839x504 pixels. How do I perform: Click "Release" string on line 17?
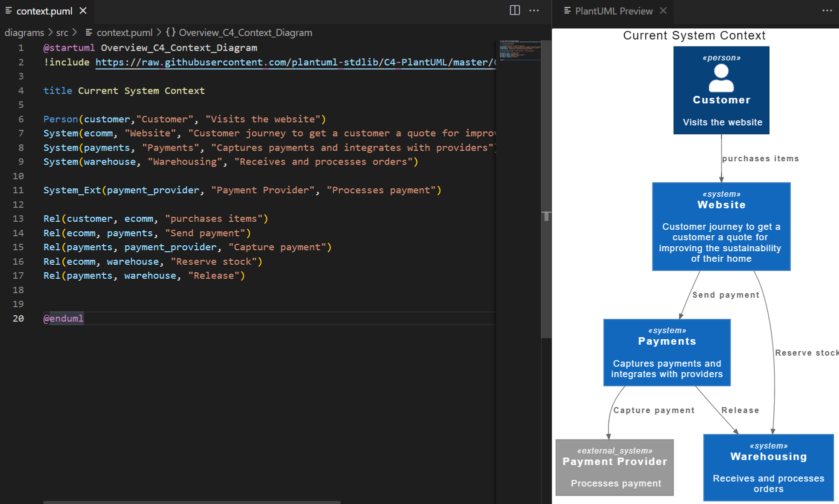coord(213,275)
